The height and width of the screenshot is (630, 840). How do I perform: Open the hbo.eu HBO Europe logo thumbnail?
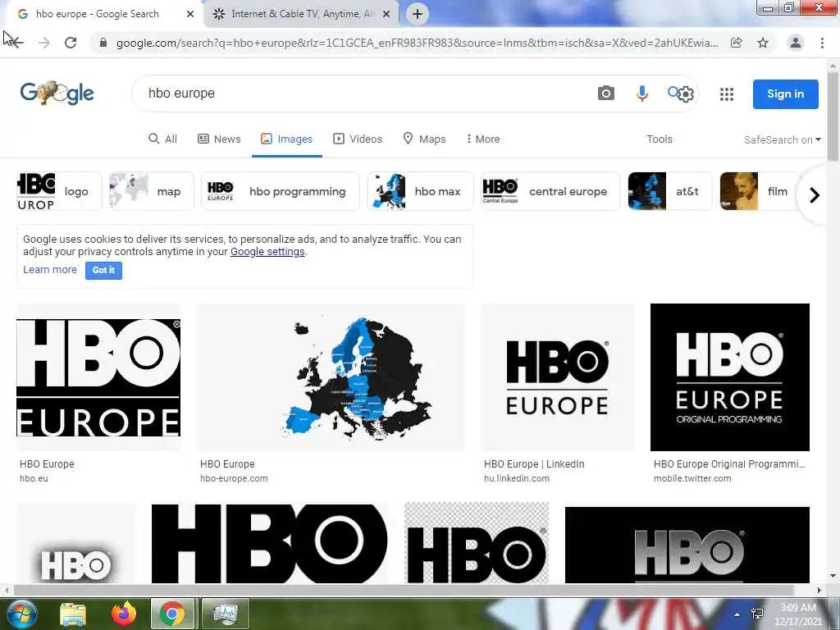click(98, 377)
